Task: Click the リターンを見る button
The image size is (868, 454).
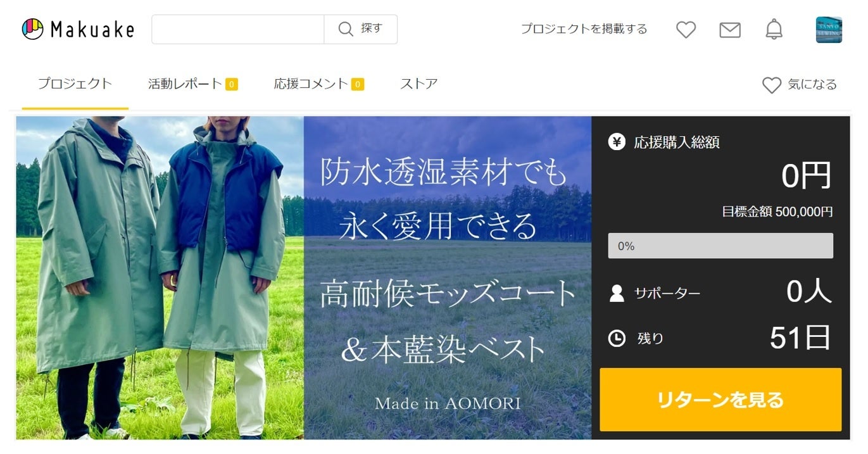Action: click(720, 400)
